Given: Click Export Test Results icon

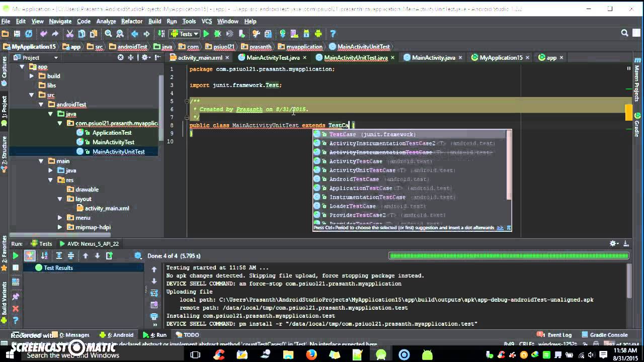Looking at the screenshot, I should click(109, 256).
